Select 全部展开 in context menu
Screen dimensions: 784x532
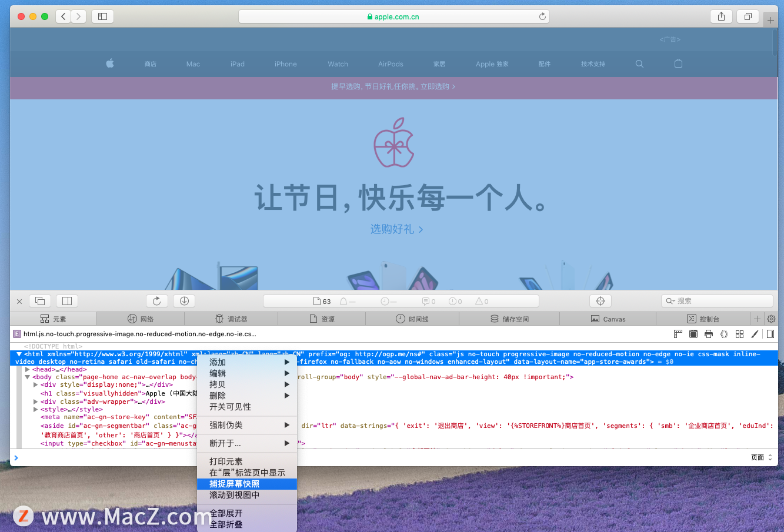[247, 513]
